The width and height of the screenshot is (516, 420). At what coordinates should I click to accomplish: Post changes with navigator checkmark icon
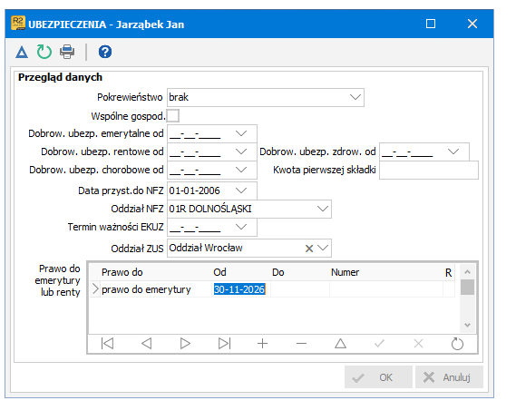[x=379, y=344]
